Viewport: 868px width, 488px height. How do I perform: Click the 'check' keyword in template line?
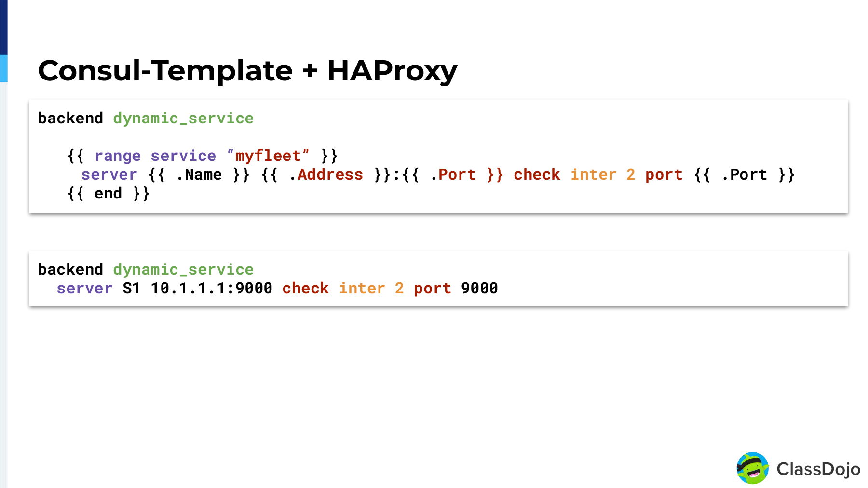(x=537, y=174)
